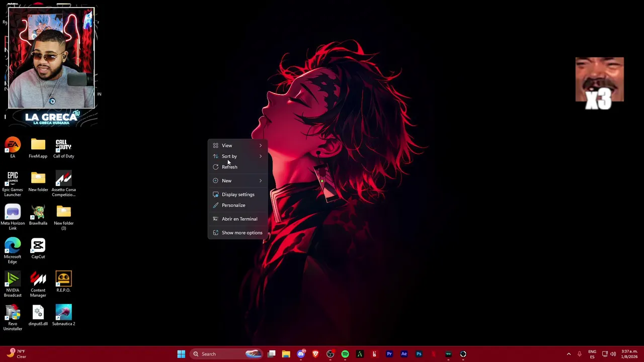Open the weather widget showing 76°F

16,354
